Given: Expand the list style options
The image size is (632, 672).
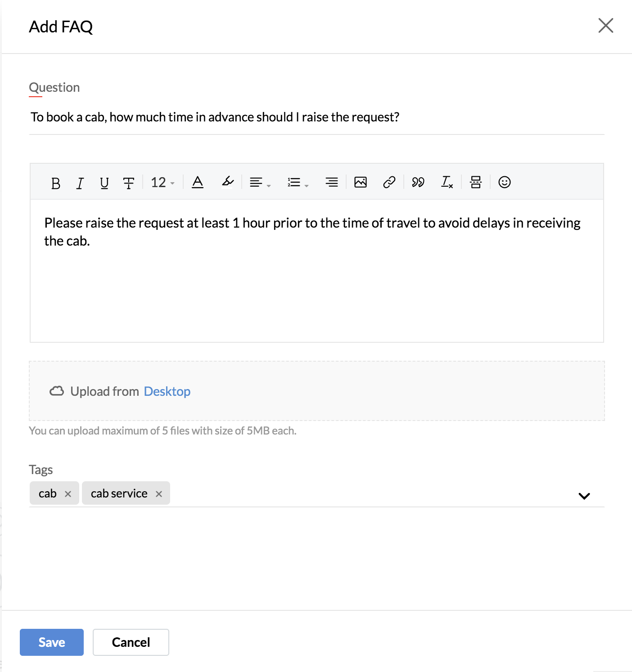Looking at the screenshot, I should point(298,182).
